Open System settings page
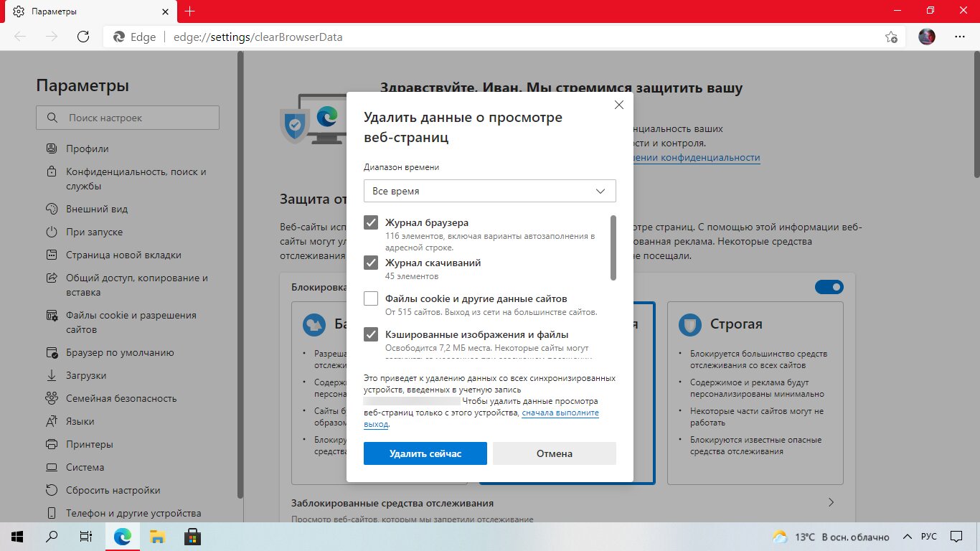This screenshot has width=980, height=551. click(85, 467)
